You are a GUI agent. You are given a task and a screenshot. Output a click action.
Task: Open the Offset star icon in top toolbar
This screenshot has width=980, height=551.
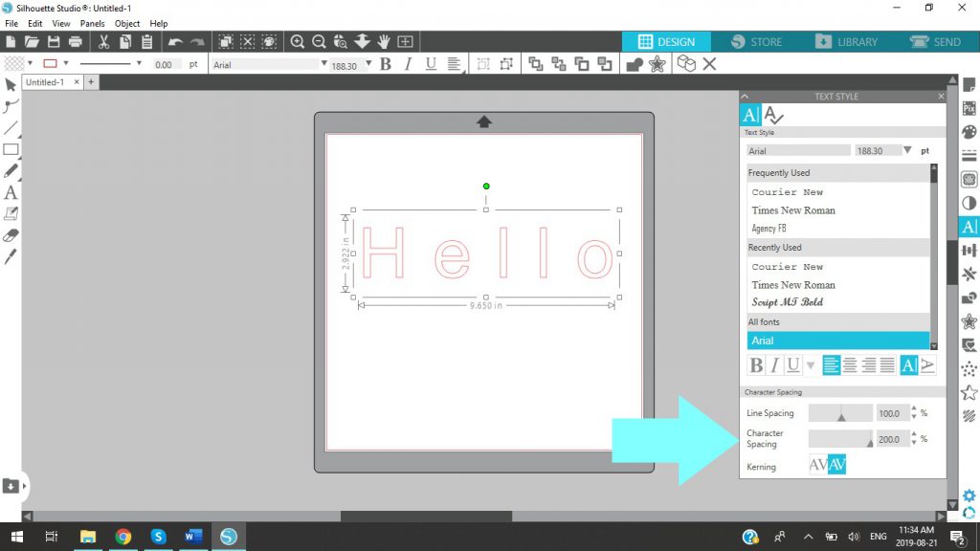point(657,64)
